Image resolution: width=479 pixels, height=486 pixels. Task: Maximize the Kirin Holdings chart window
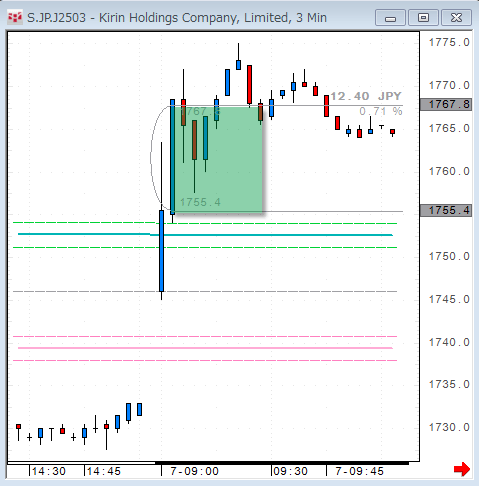tap(423, 18)
